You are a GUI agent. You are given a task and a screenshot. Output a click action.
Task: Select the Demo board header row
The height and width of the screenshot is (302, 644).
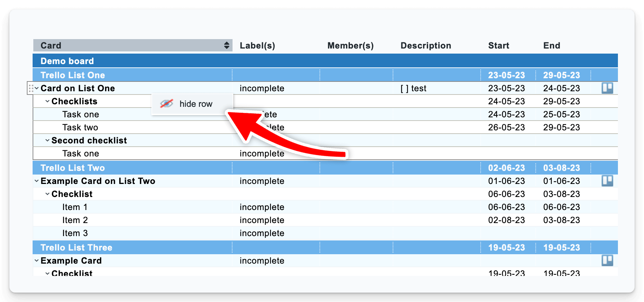(x=325, y=61)
